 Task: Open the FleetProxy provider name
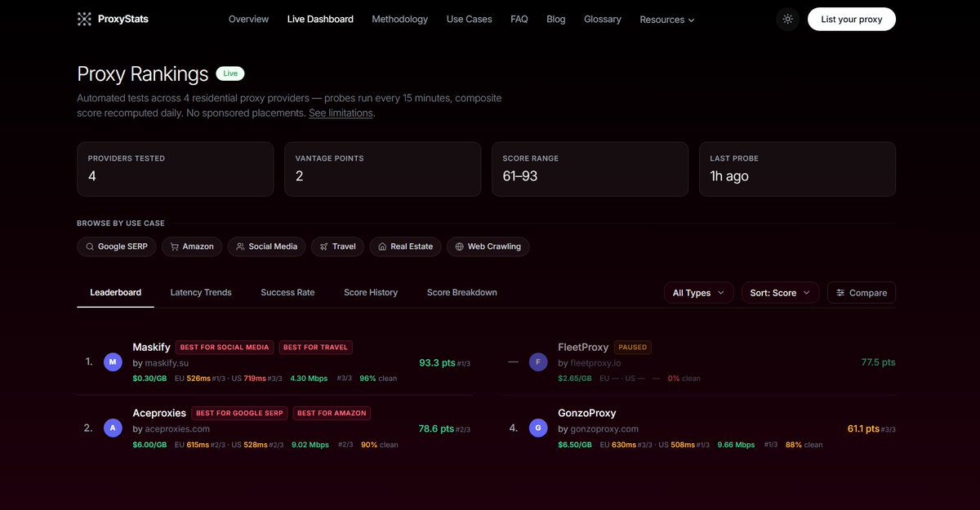click(583, 347)
